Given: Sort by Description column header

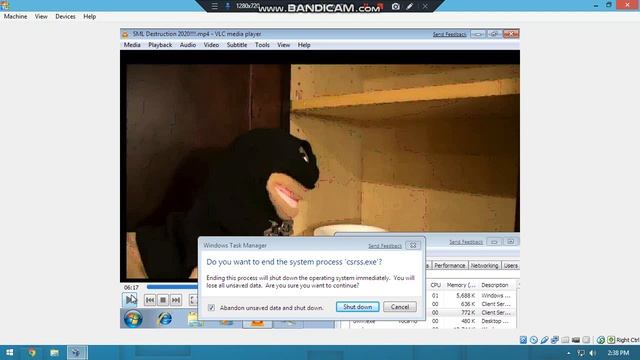Looking at the screenshot, I should 495,285.
